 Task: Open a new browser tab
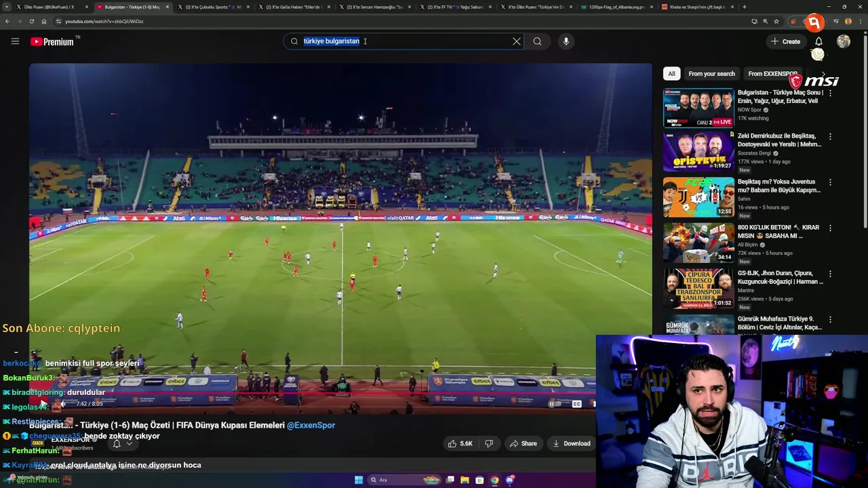[x=745, y=7]
